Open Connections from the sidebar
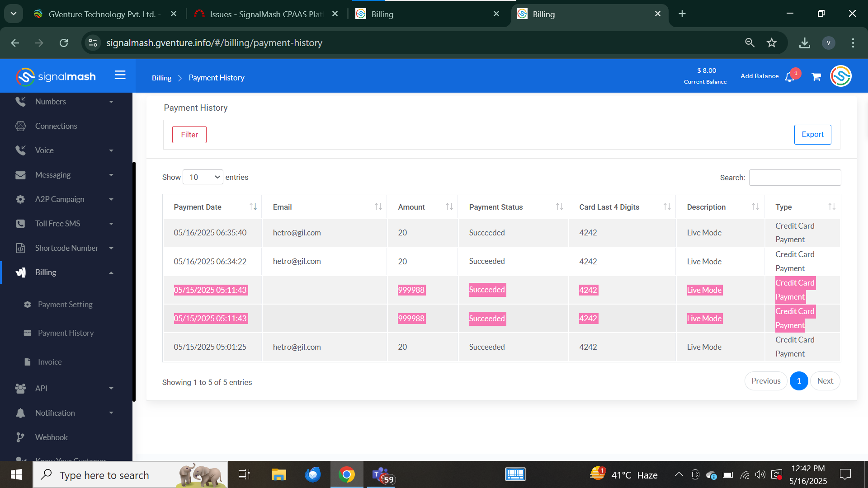Viewport: 868px width, 488px height. pyautogui.click(x=56, y=126)
